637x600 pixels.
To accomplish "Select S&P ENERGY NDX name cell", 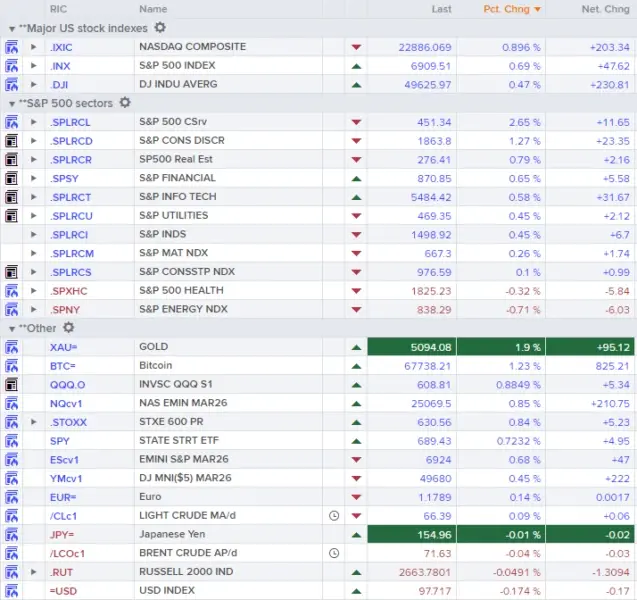I will pyautogui.click(x=228, y=309).
